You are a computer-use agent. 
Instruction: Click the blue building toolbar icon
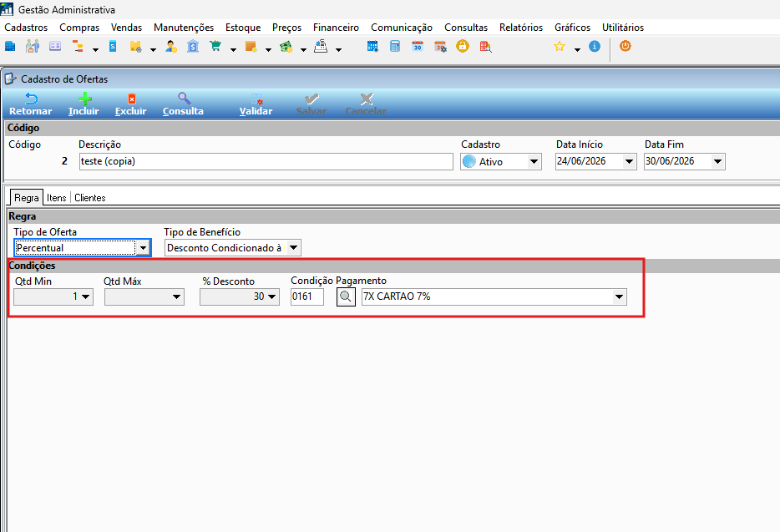coord(10,47)
